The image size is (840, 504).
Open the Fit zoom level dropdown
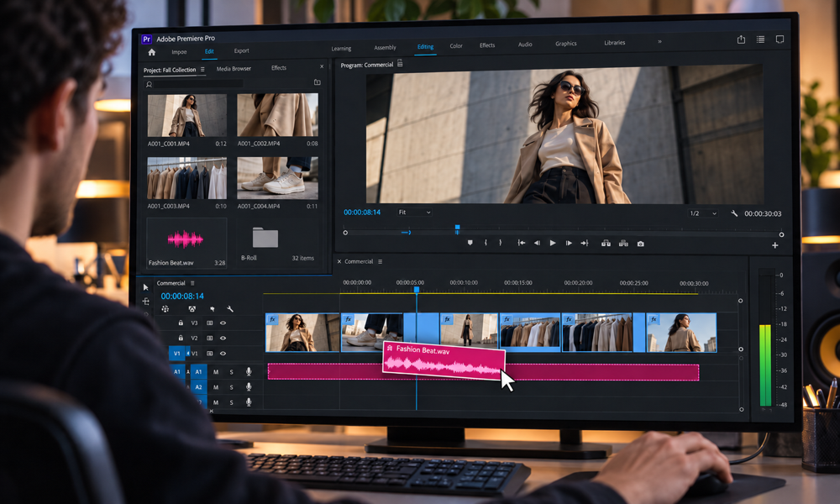(x=414, y=212)
